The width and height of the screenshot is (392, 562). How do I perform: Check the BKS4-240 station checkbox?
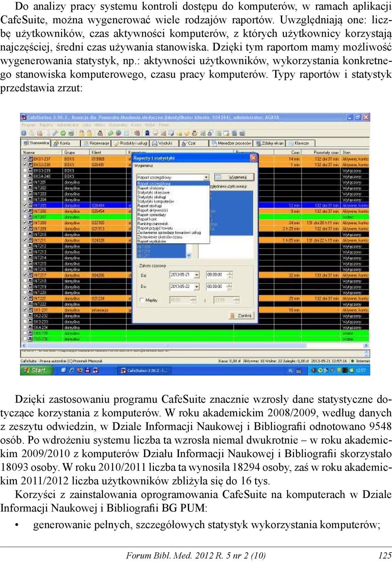[x=26, y=176]
